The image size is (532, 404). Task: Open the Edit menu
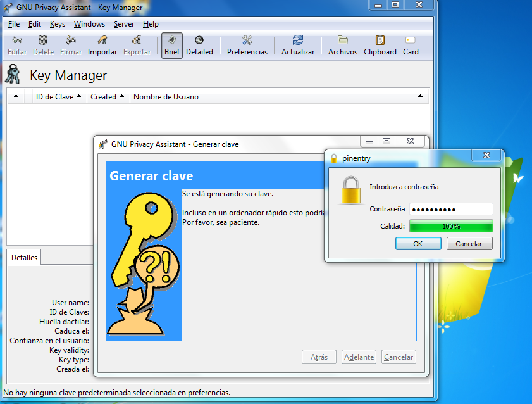coord(35,24)
